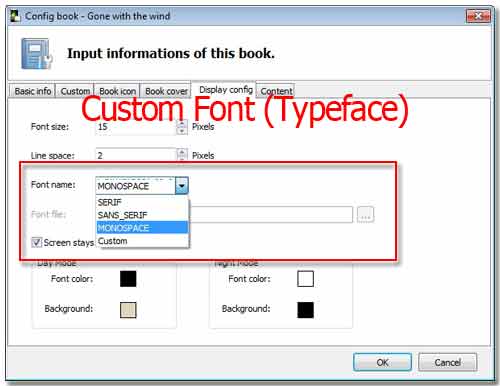Click the Font file path field
Screen dimensions: 500x386
(x=271, y=214)
